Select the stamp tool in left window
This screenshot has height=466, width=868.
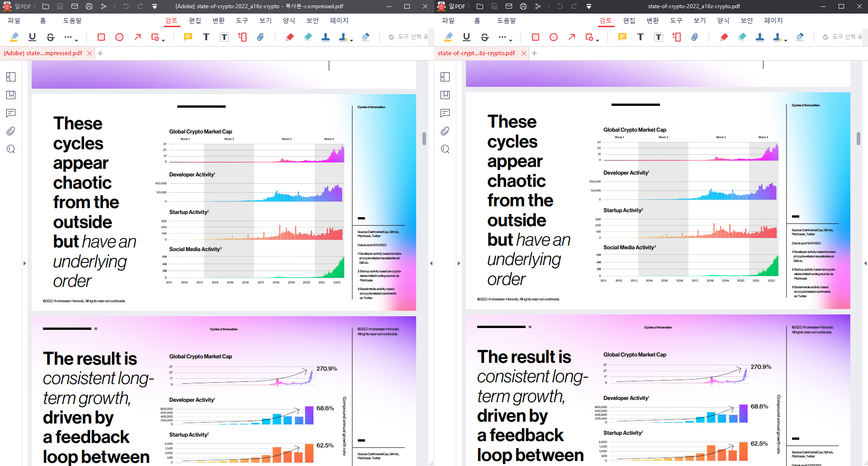tap(326, 37)
